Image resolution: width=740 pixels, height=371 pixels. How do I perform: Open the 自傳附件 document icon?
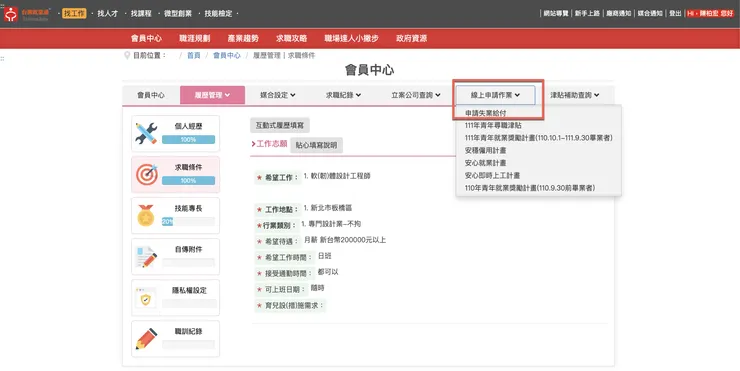point(146,257)
